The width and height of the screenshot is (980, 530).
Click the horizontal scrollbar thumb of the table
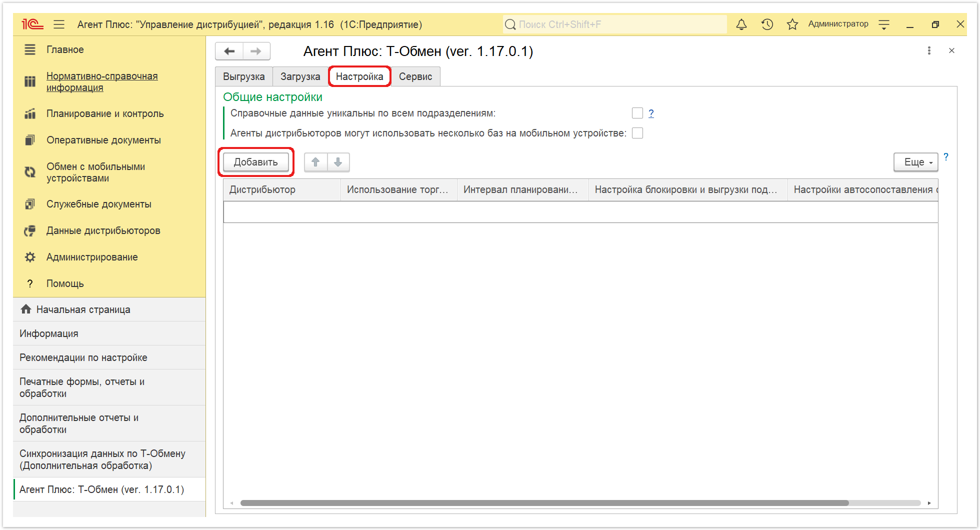coord(544,503)
